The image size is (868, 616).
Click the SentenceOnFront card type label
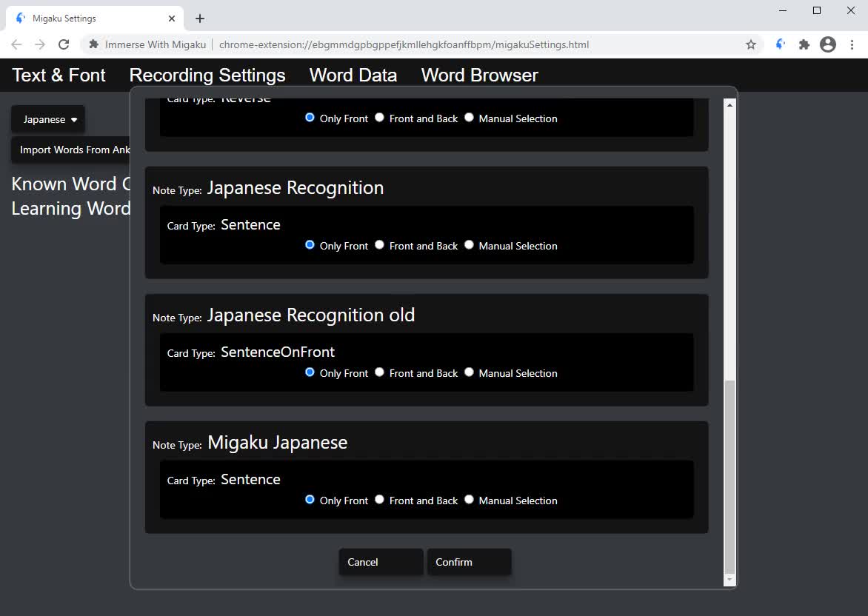click(x=277, y=352)
